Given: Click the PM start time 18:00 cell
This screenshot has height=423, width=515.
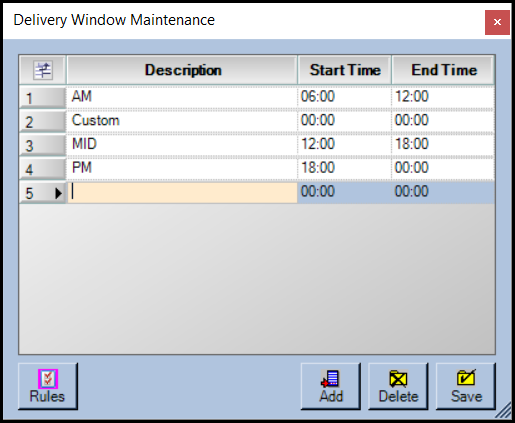Looking at the screenshot, I should tap(345, 168).
